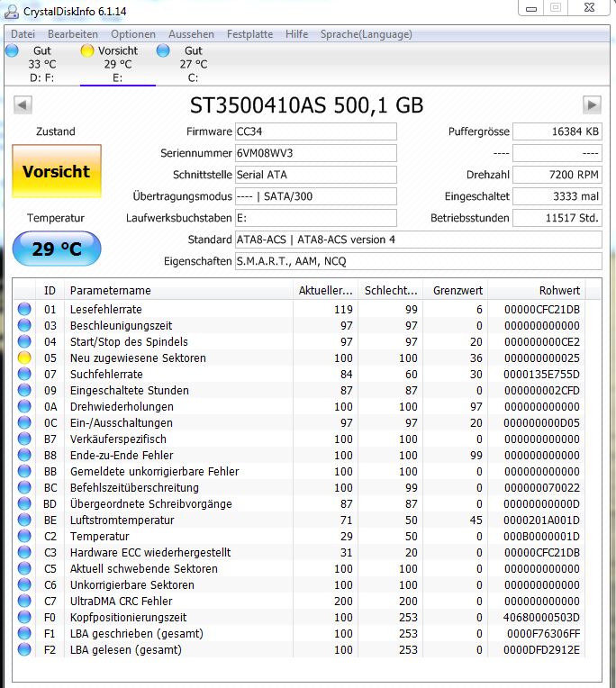The image size is (616, 688).
Task: Click the status icon for Ein-/Ausschaltungen
Action: [24, 422]
